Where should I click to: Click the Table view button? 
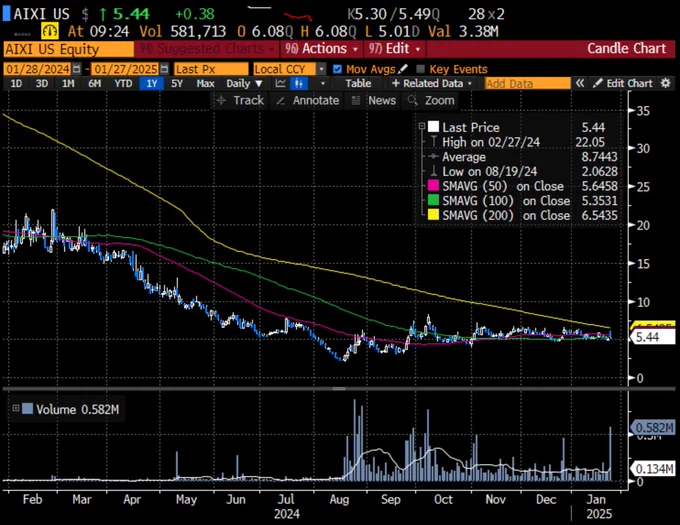[x=358, y=83]
